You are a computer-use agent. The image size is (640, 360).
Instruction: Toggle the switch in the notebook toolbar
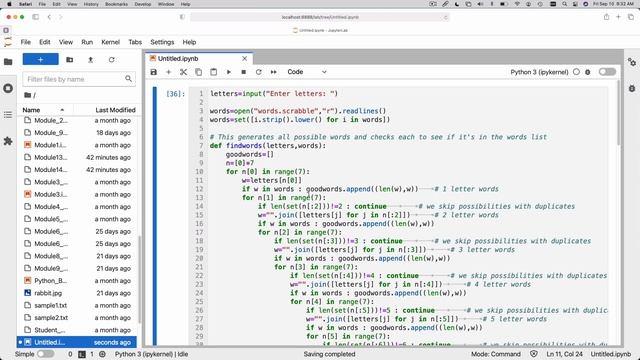coord(607,72)
